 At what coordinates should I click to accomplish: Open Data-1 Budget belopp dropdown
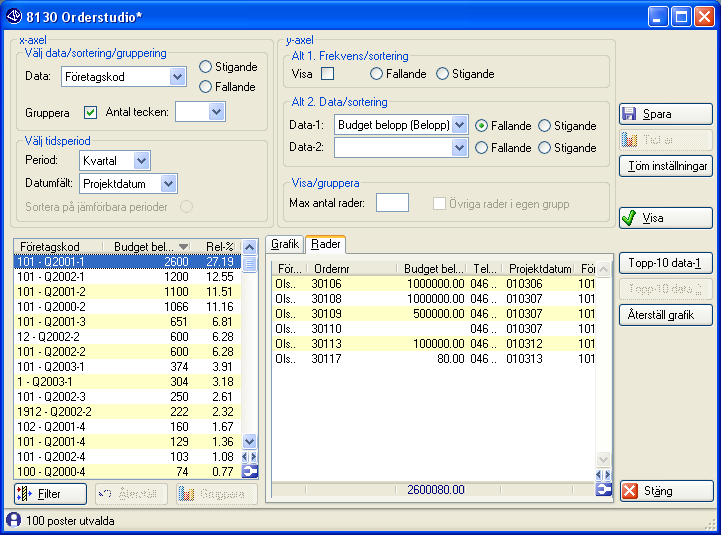(x=459, y=125)
